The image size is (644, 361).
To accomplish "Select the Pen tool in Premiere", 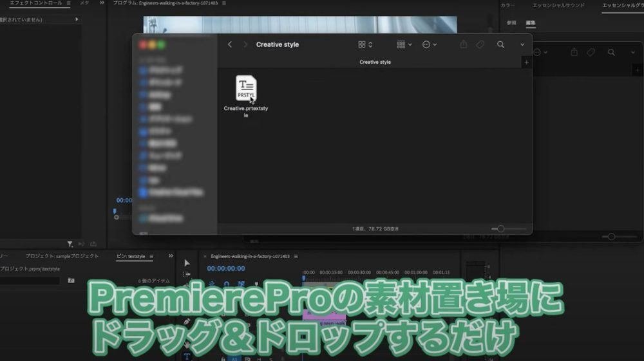I will (x=187, y=322).
